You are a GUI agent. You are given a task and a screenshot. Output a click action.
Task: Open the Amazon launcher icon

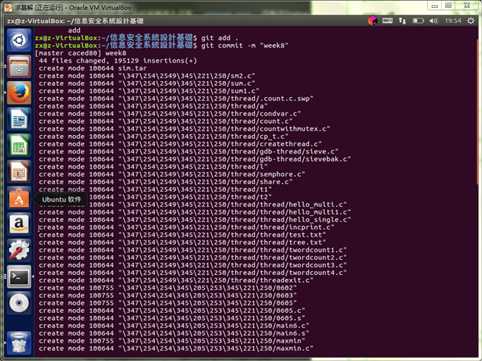[19, 224]
